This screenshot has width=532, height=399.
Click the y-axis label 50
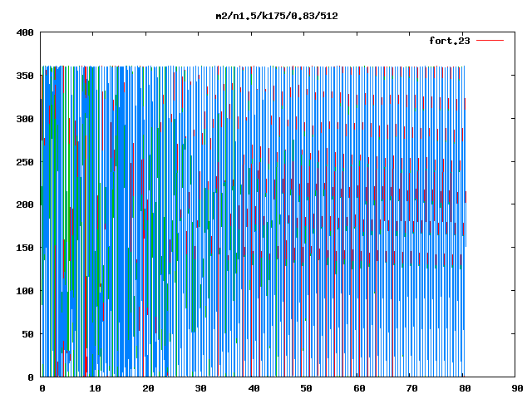coord(27,334)
